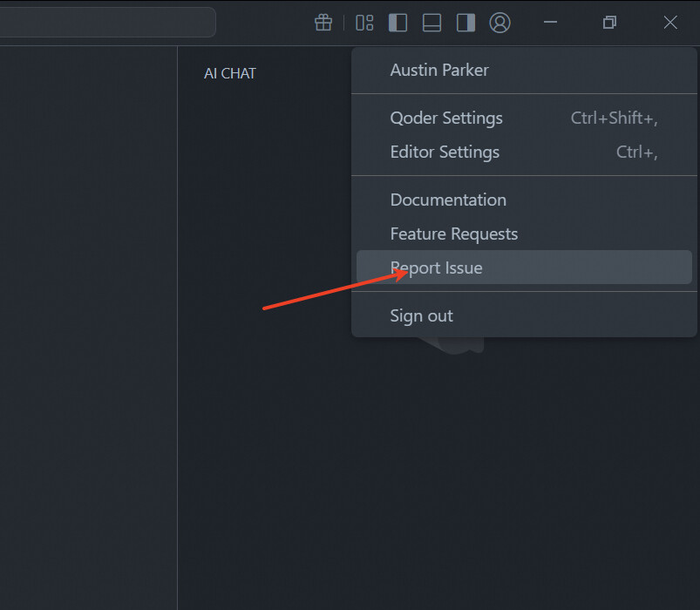Open the customize layout icon
The image size is (700, 610).
[364, 23]
